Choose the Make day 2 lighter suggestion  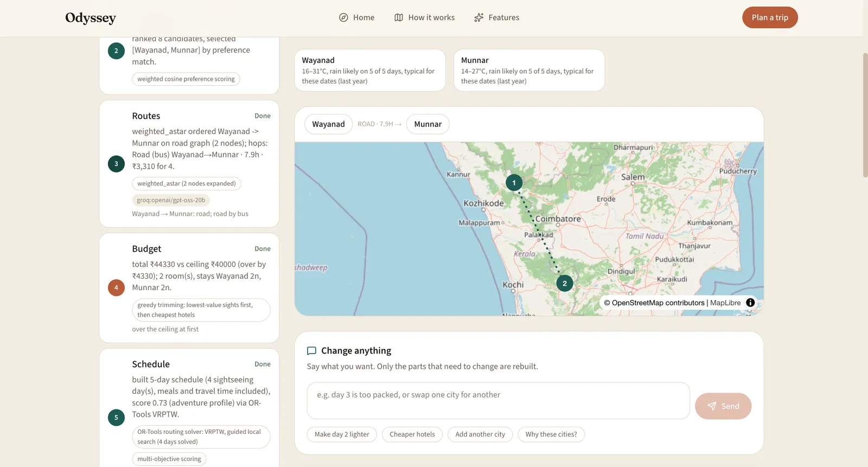point(342,434)
